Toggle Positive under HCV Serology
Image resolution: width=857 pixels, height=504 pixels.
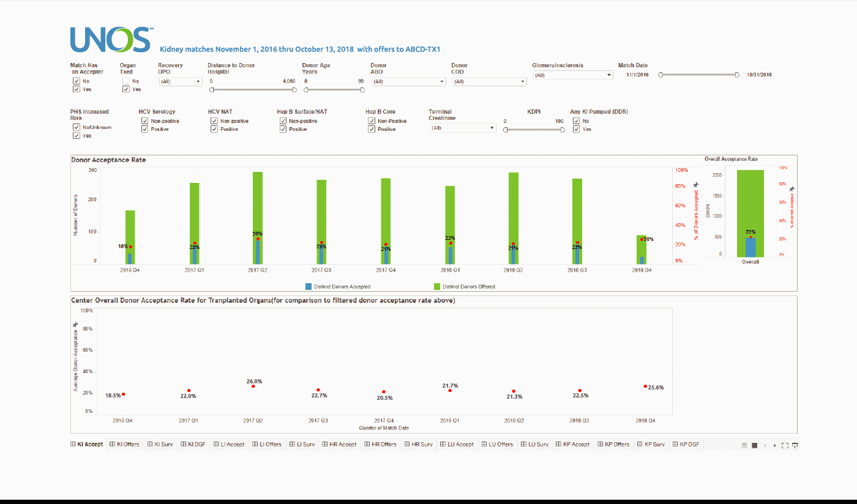tap(145, 129)
